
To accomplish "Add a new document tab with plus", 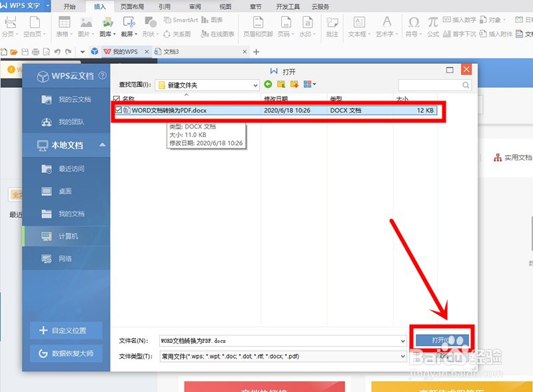I will click(257, 52).
